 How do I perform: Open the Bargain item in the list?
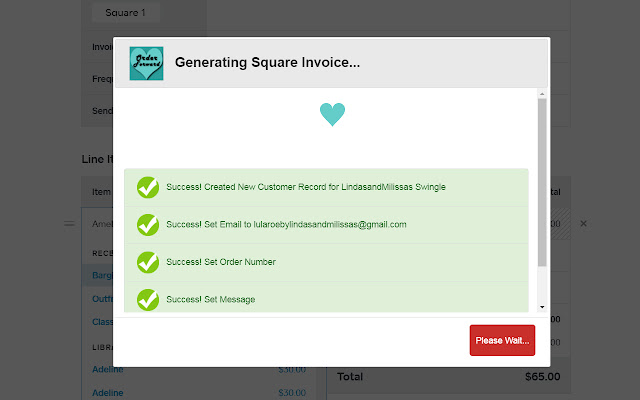point(102,275)
